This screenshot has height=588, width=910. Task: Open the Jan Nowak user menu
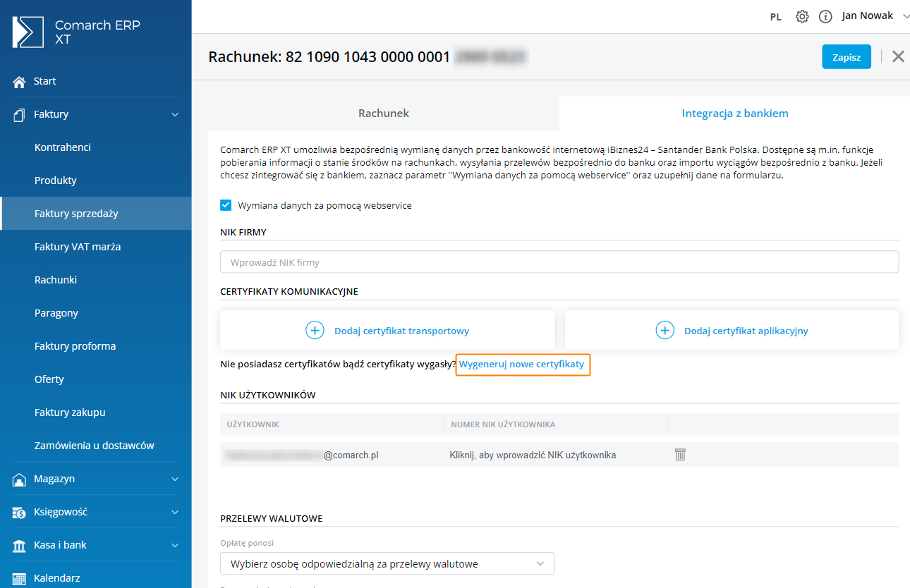[x=875, y=16]
